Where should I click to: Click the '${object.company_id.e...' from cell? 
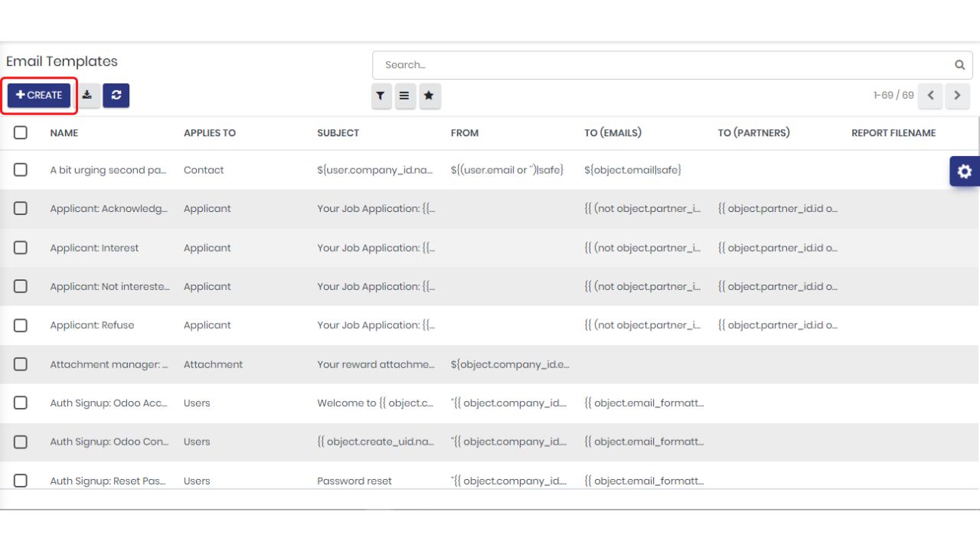point(510,364)
